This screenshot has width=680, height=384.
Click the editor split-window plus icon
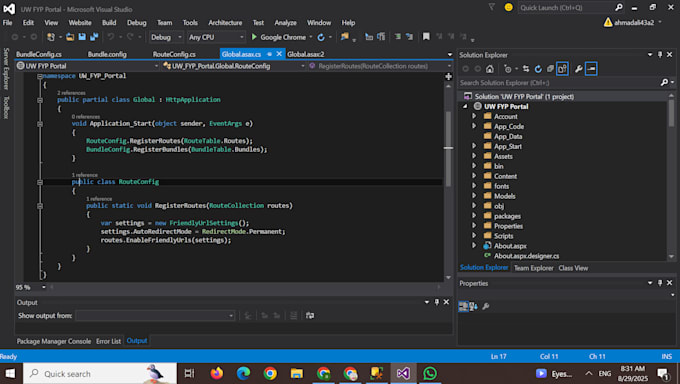point(448,76)
